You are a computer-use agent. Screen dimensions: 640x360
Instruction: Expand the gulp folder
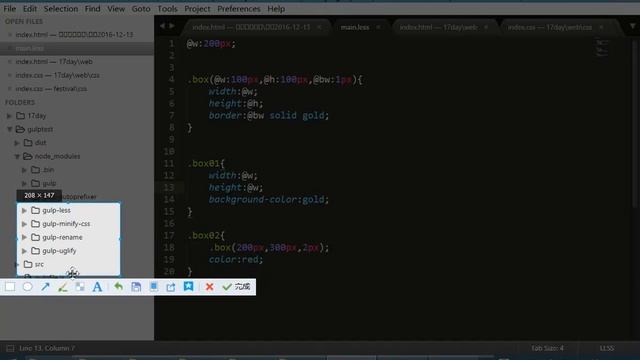(x=24, y=183)
